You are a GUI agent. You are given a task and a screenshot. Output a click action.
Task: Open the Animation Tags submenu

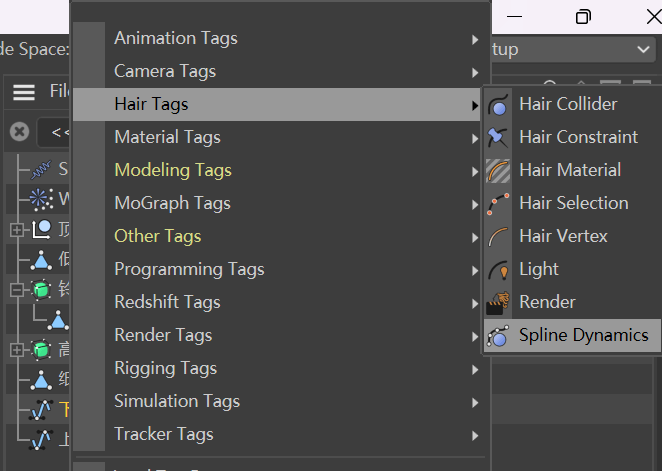click(277, 38)
